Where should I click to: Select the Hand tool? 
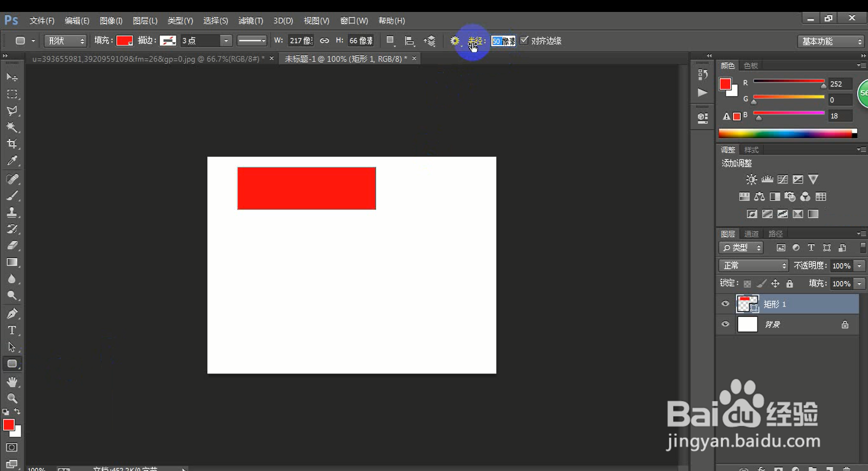[12, 382]
